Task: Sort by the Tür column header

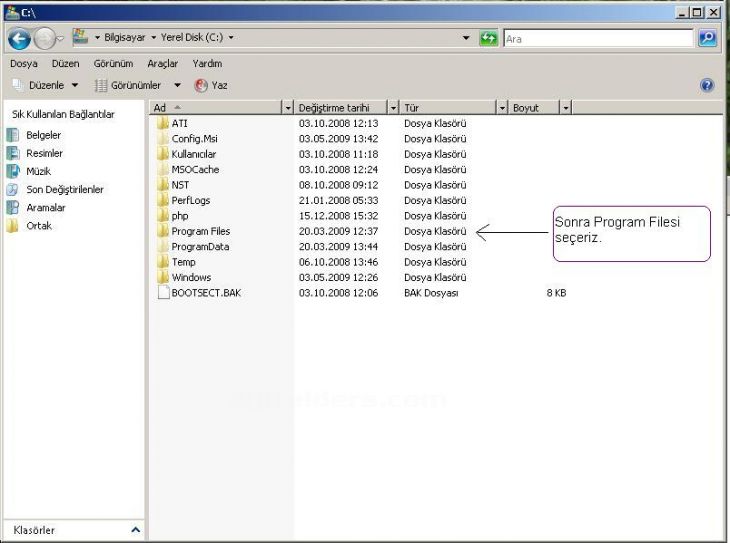Action: tap(449, 108)
